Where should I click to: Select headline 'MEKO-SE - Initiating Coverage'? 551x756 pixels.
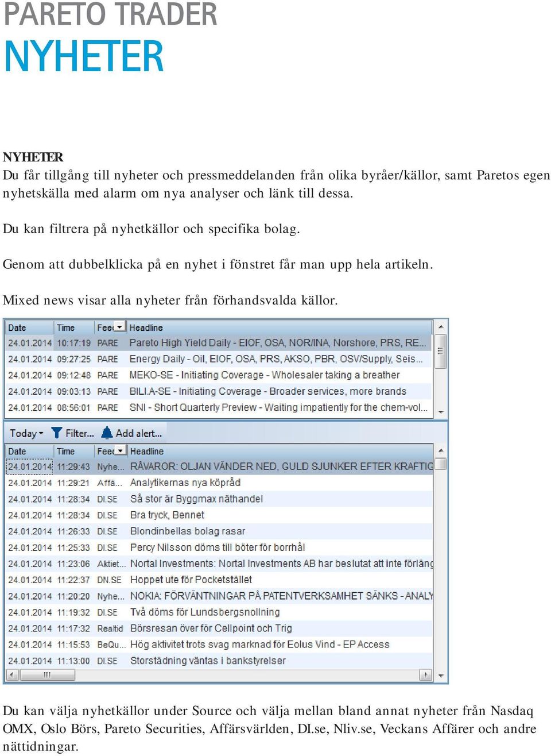pos(265,375)
